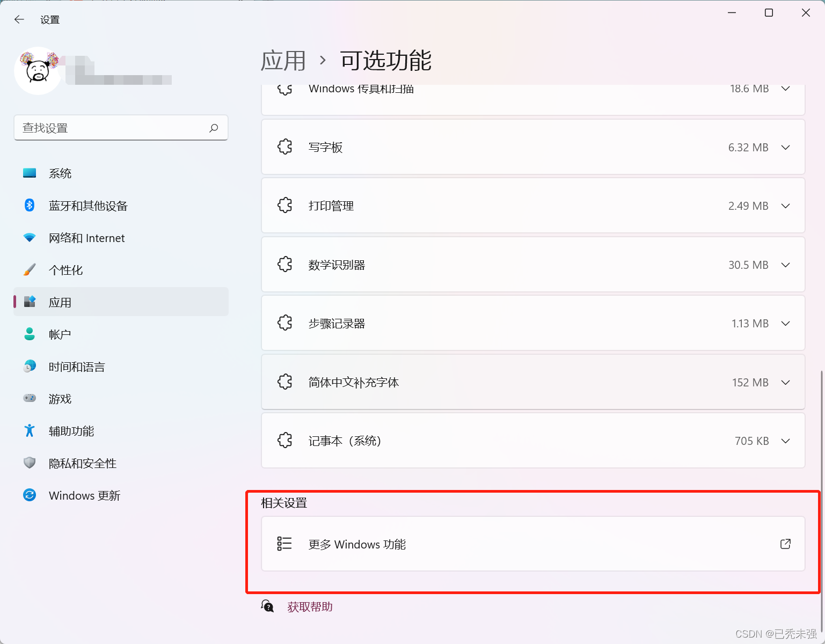Click the 时间和语言 globe clock icon

30,366
